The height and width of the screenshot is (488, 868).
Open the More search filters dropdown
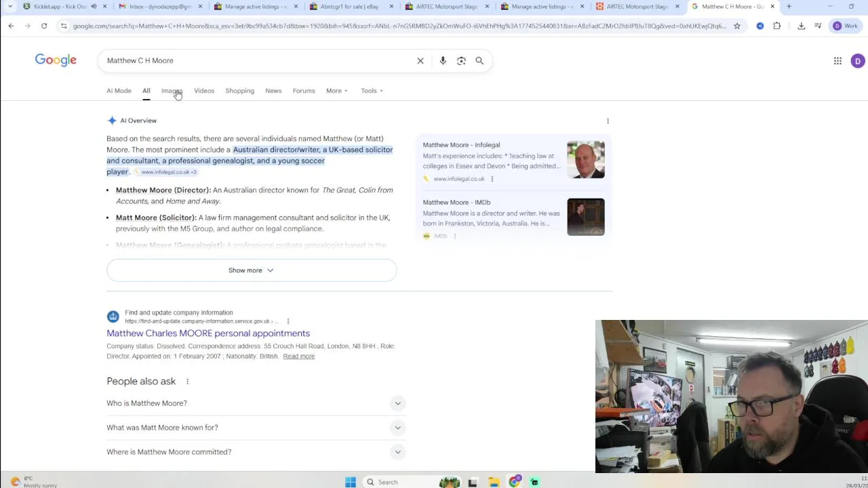click(x=336, y=91)
